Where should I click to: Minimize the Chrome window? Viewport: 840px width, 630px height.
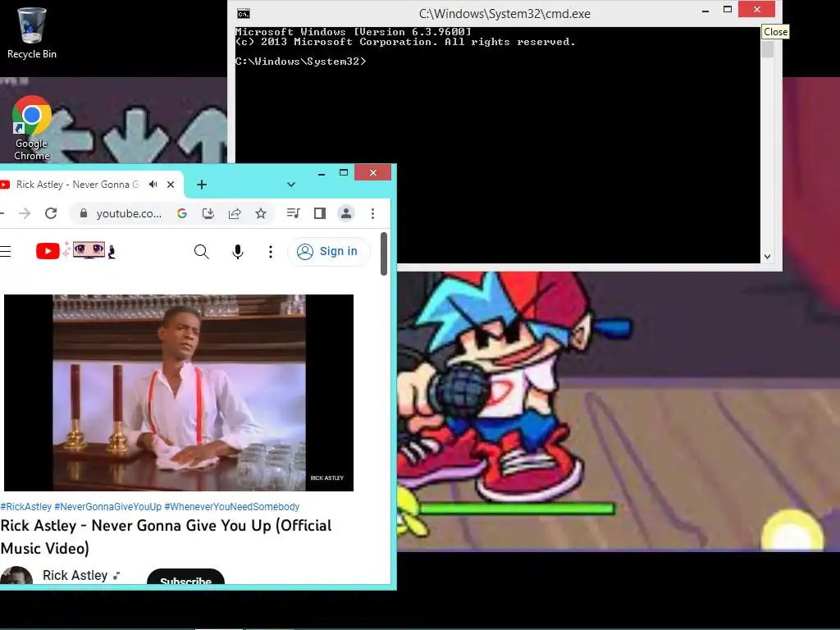click(322, 174)
